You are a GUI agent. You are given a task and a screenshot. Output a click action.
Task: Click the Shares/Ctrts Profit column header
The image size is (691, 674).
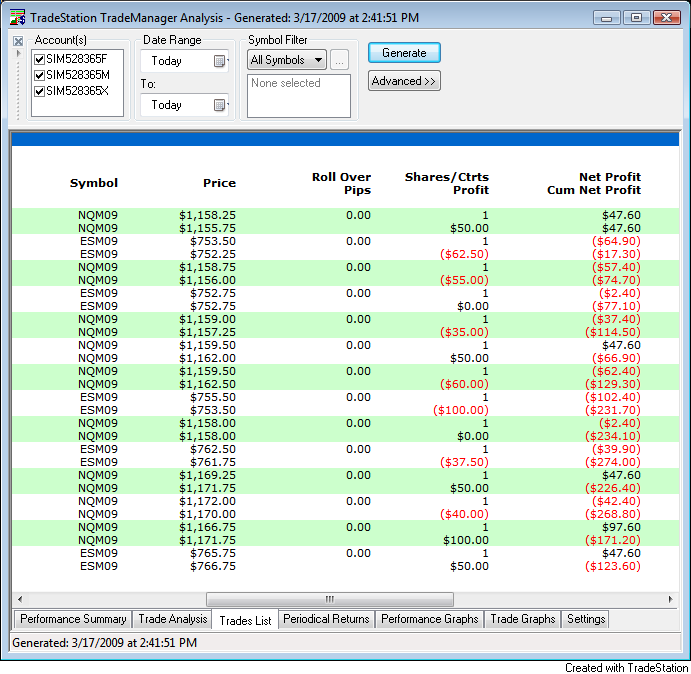447,183
